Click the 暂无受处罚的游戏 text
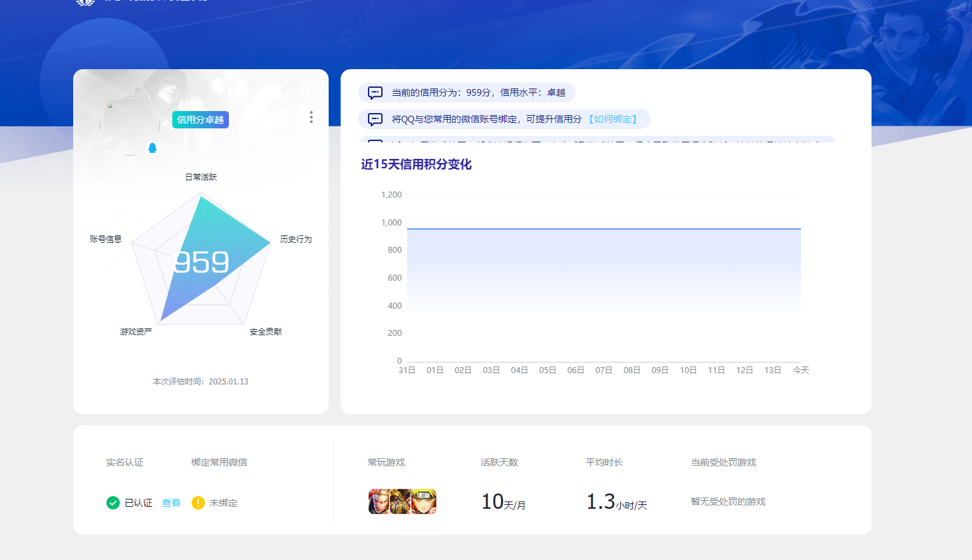Screen dimensions: 972x560 729,501
